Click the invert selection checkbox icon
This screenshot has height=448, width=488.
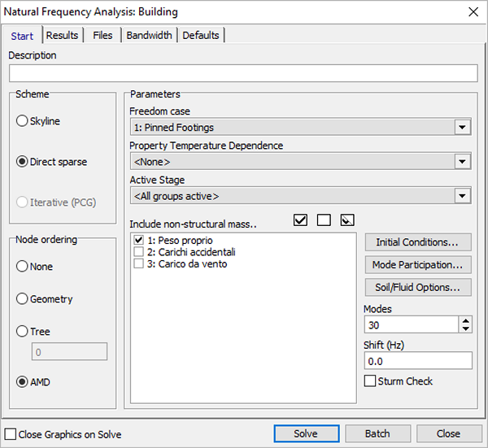pyautogui.click(x=347, y=220)
